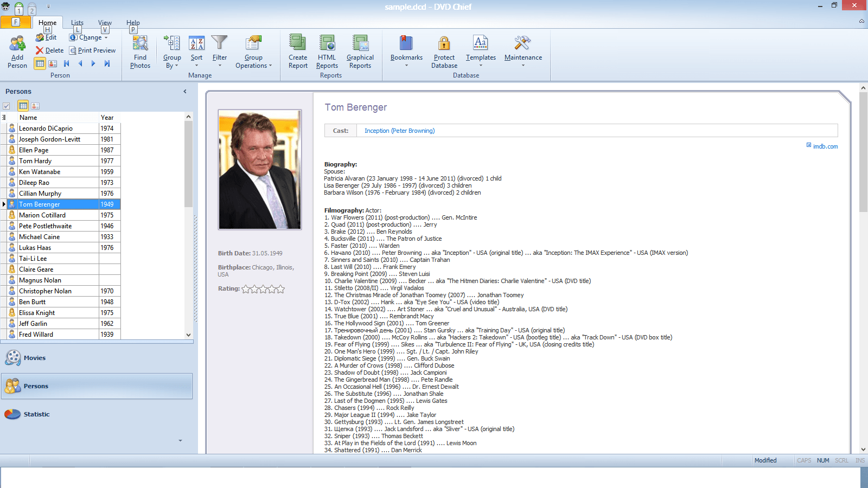Viewport: 868px width, 488px height.
Task: Delete the selected person
Action: point(50,50)
